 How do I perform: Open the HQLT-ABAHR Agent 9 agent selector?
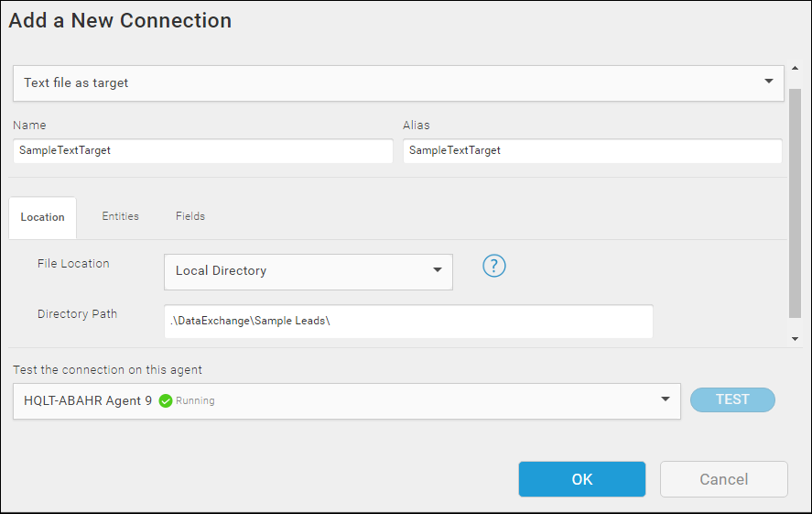pyautogui.click(x=346, y=401)
